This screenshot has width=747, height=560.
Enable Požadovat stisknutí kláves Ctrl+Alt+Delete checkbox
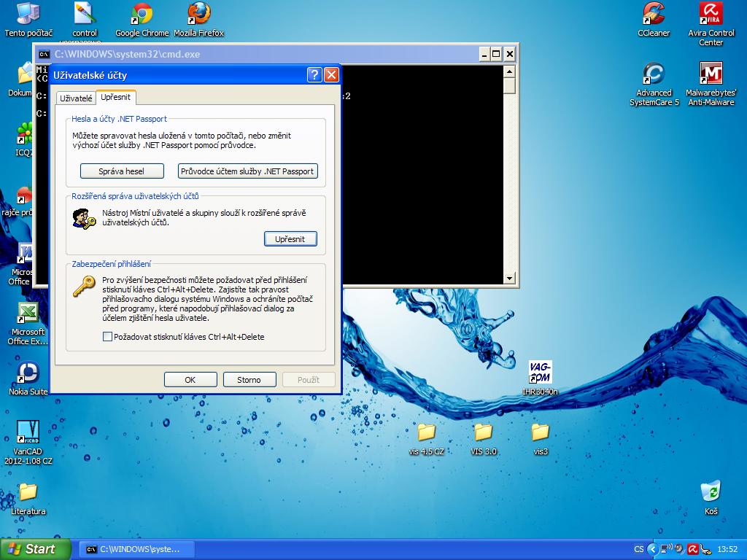(108, 337)
